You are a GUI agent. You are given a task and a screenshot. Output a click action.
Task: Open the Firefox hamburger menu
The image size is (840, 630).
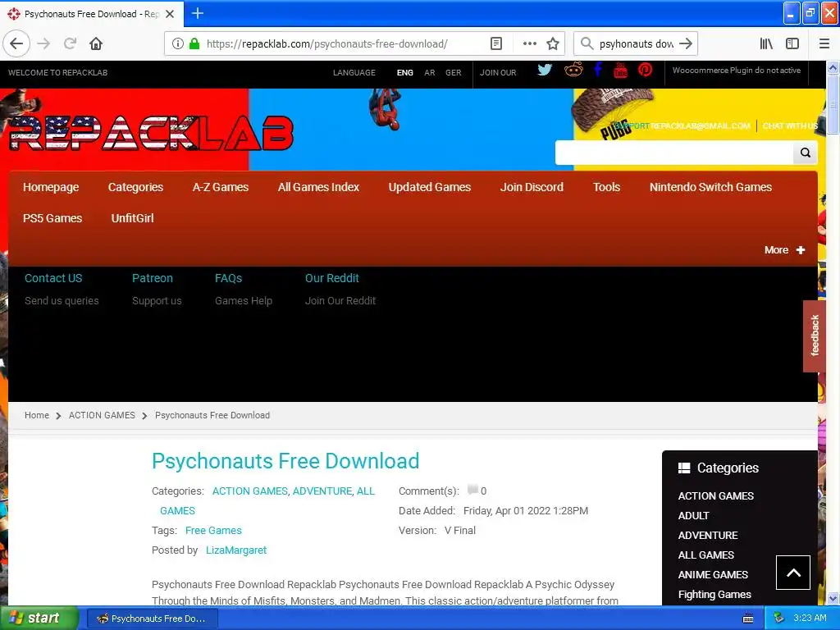coord(824,43)
